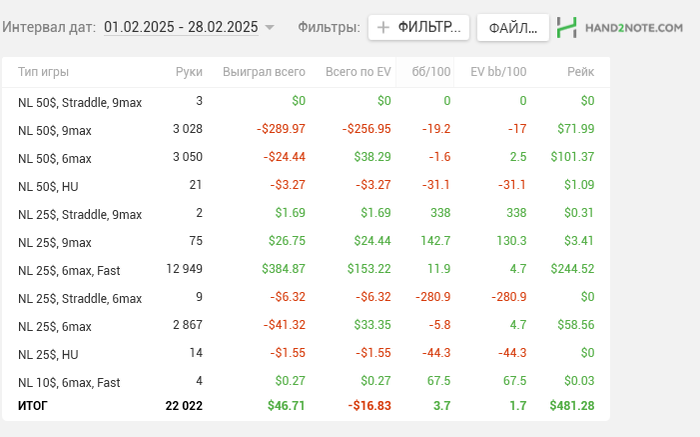Viewport: 700px width, 437px height.
Task: Sort by the Выиграл всего column header
Action: coord(264,72)
